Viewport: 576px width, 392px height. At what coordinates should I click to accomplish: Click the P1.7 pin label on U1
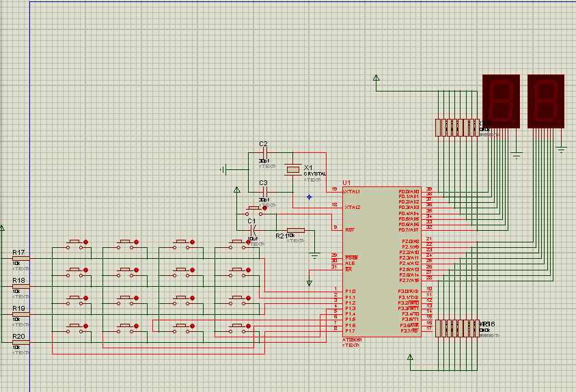pos(350,331)
